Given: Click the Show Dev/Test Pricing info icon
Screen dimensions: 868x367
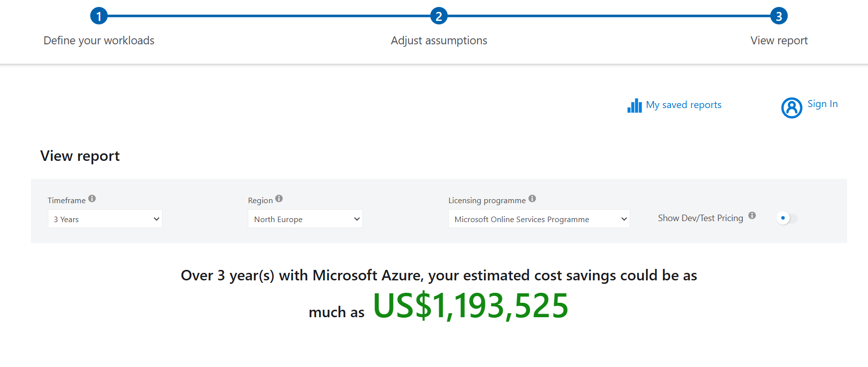Looking at the screenshot, I should (x=752, y=216).
